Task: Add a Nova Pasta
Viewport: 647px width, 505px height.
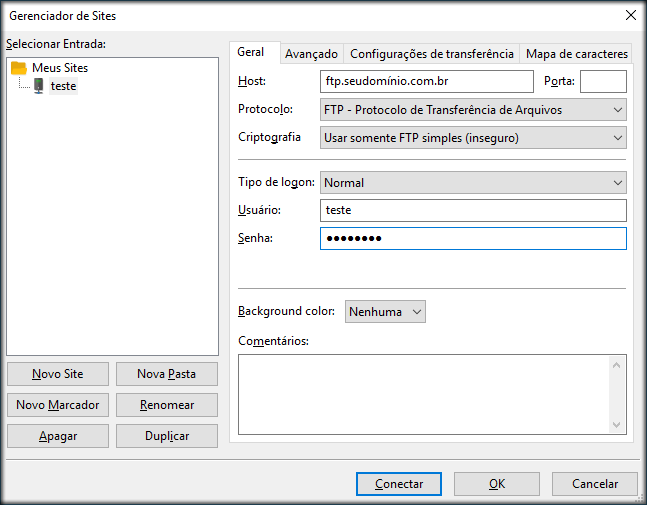Action: click(166, 374)
